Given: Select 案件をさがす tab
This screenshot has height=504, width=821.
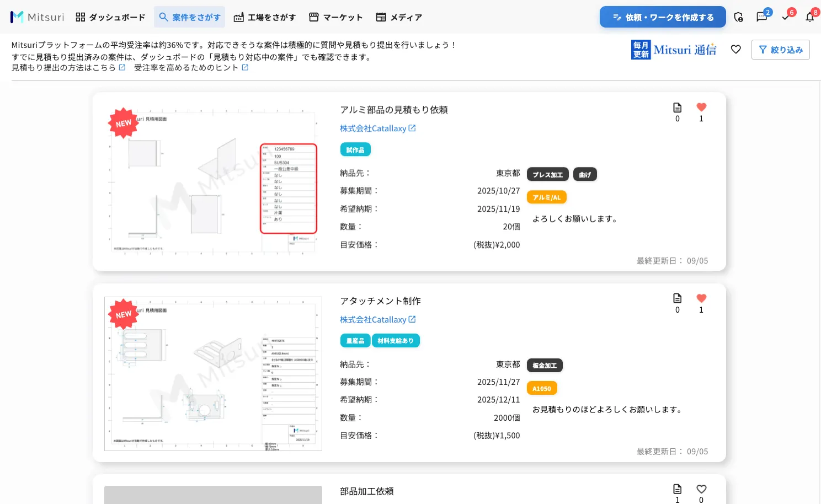Looking at the screenshot, I should coord(189,17).
